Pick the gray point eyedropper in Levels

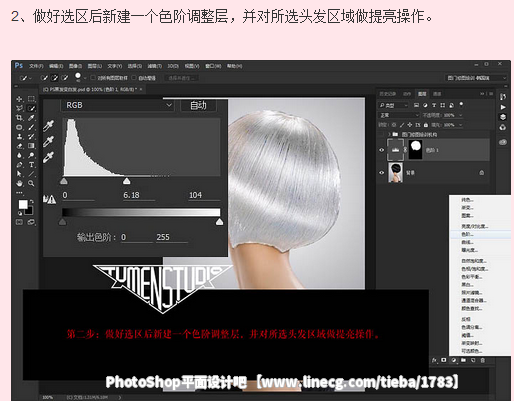49,141
